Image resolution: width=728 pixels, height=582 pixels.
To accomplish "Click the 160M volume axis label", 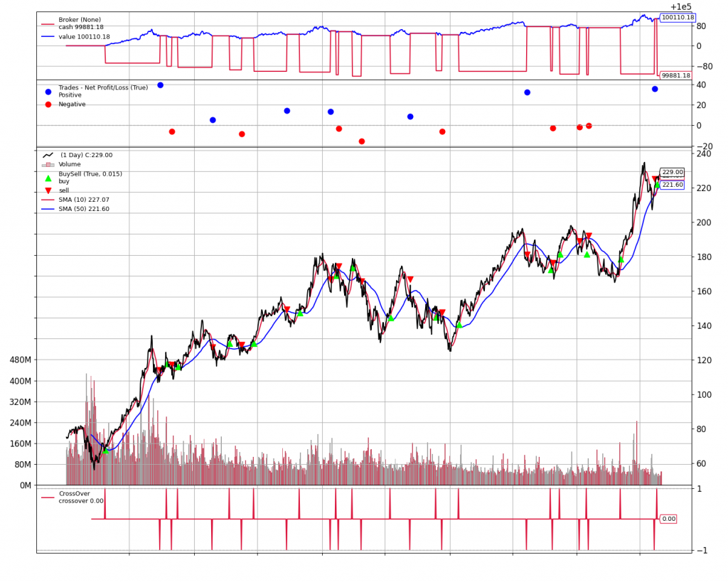I will point(21,443).
